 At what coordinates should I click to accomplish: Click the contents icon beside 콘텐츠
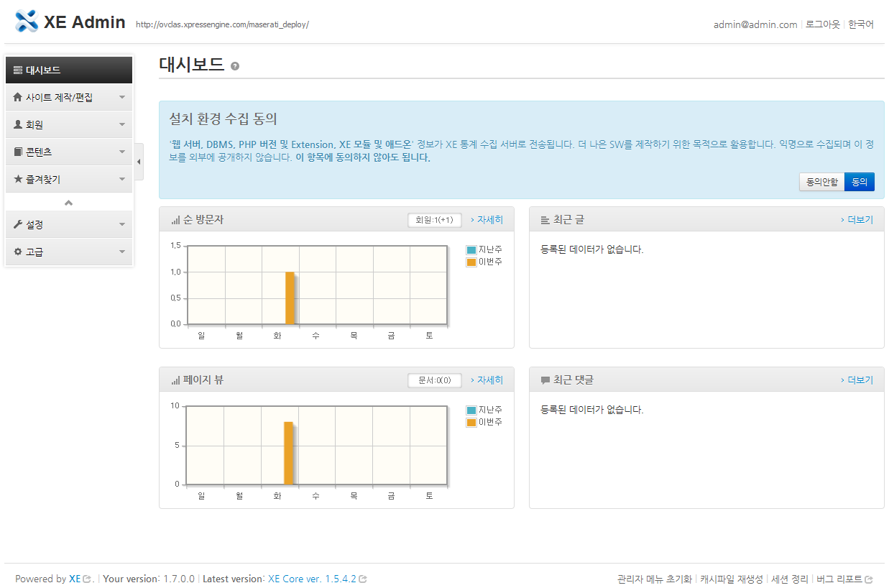pyautogui.click(x=16, y=152)
